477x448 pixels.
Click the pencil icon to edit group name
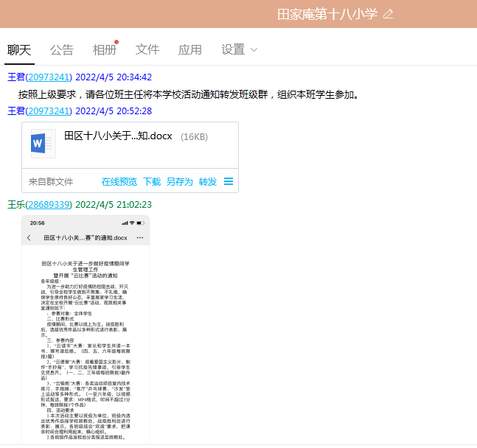coord(389,14)
